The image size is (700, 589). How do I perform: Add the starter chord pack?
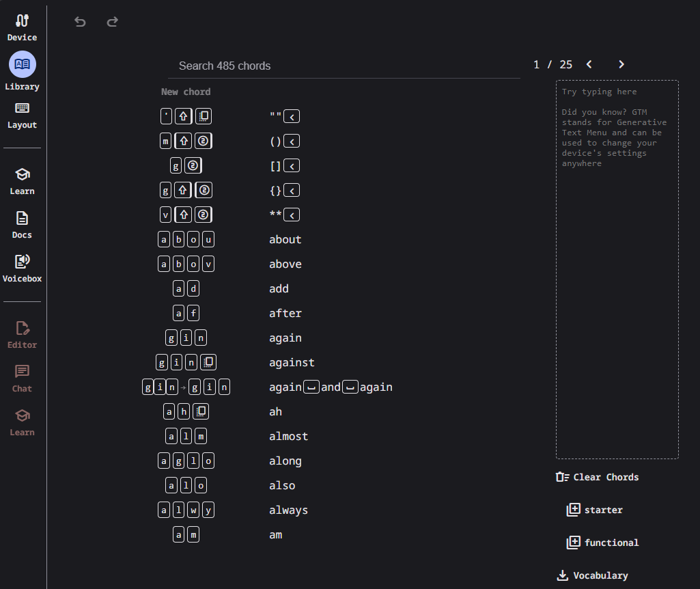pos(595,510)
